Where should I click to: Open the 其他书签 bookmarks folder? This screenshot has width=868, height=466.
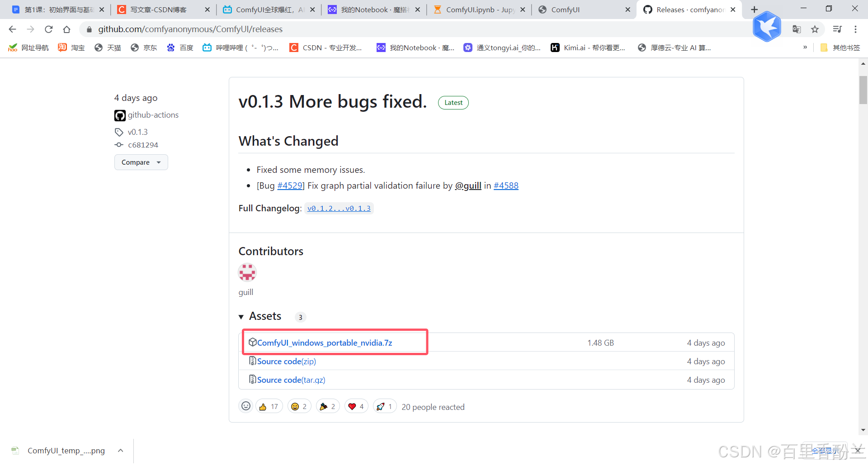(840, 48)
